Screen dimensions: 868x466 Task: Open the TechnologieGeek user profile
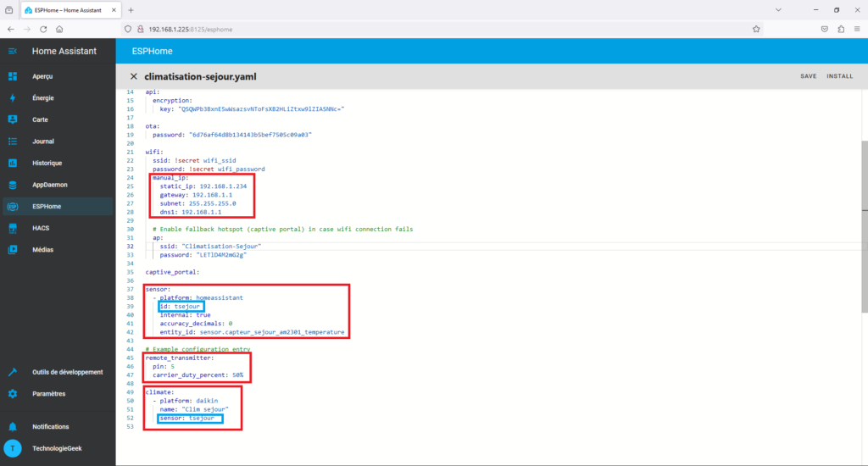pos(58,449)
